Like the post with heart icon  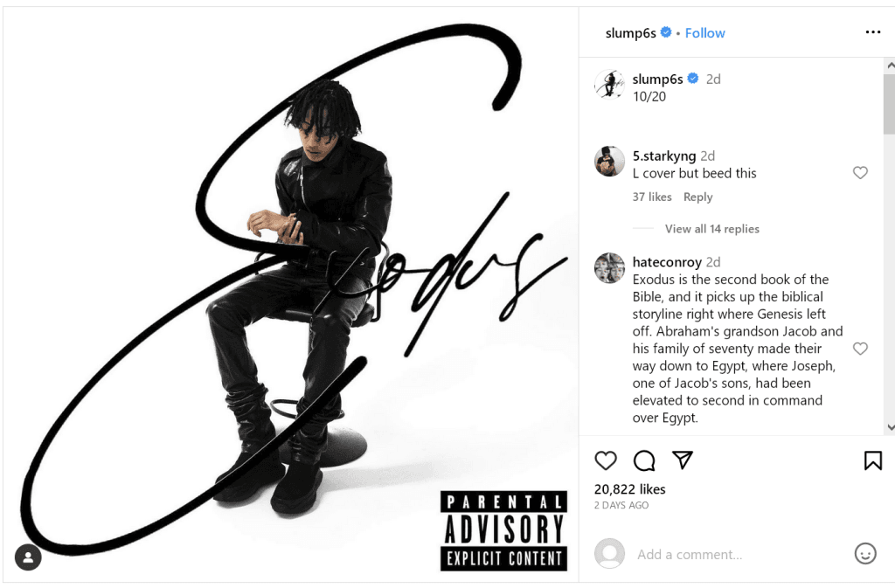pos(606,460)
